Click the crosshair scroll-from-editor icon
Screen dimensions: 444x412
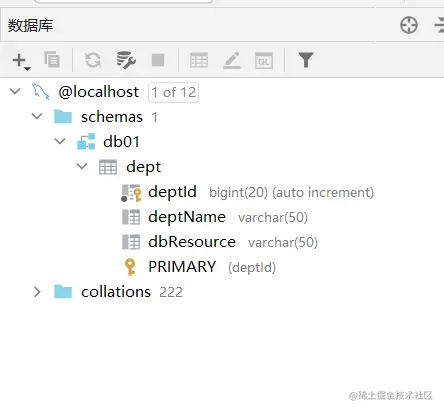point(409,25)
